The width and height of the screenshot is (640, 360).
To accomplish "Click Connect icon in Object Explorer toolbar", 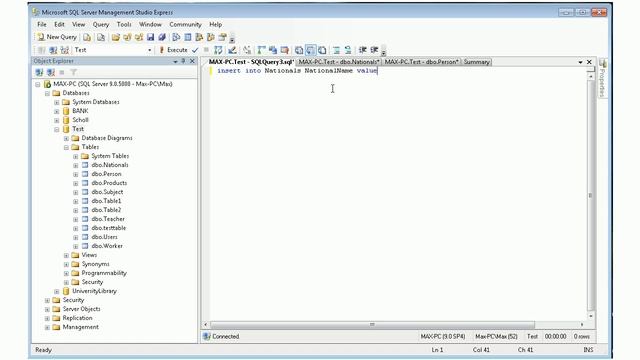I will (39, 73).
